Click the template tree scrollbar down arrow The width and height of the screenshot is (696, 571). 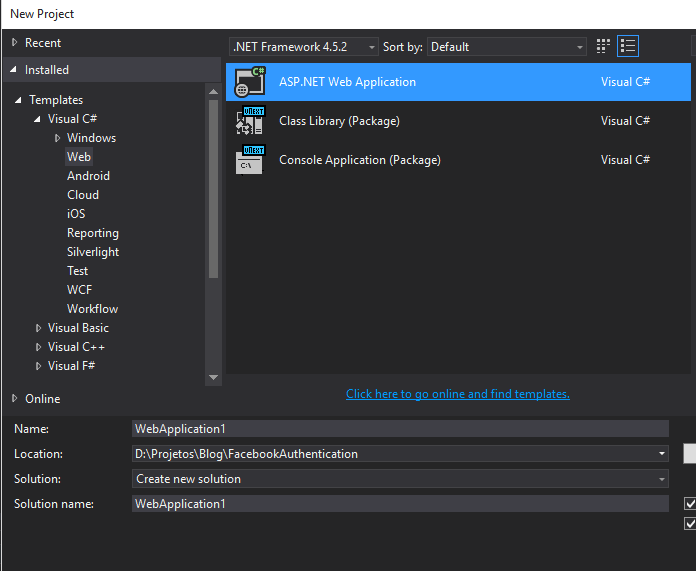[213, 377]
